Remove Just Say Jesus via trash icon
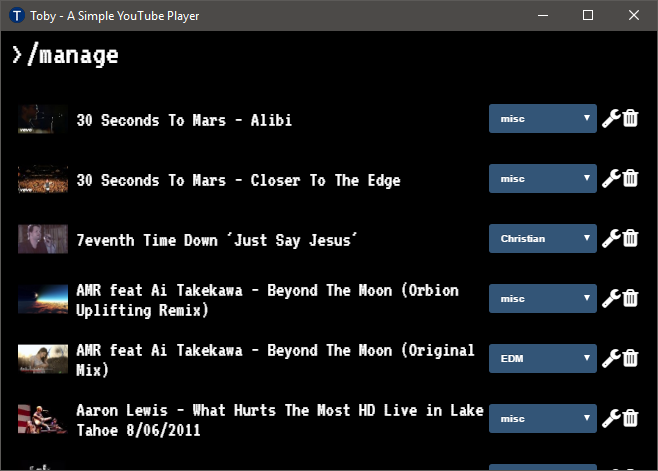The image size is (658, 471). [630, 238]
